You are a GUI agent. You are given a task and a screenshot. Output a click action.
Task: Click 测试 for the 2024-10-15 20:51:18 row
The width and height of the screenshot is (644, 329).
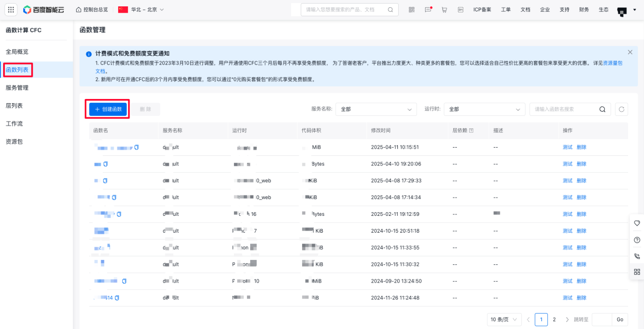pos(568,231)
